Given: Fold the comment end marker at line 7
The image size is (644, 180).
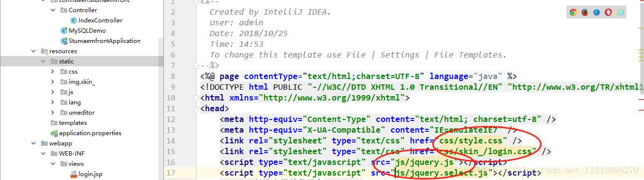Looking at the screenshot, I should (196, 65).
